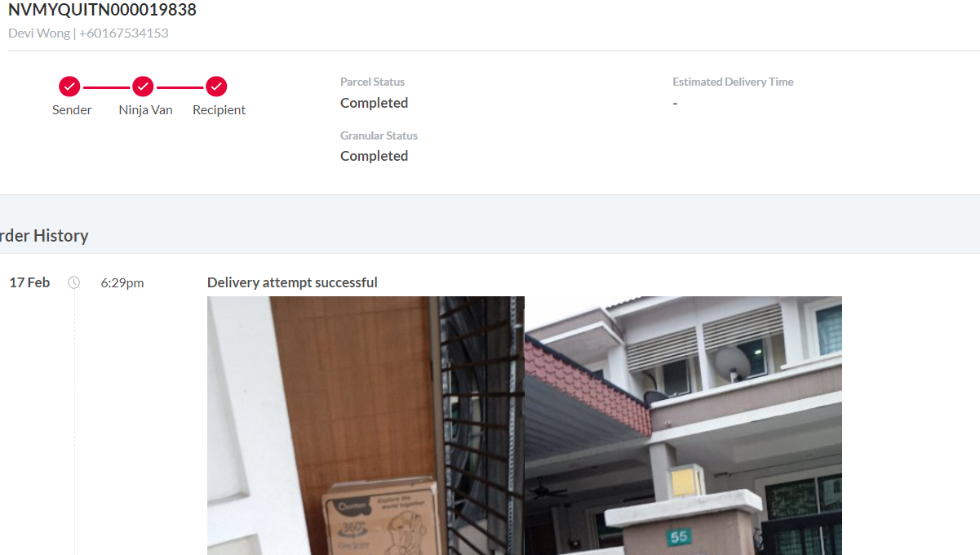Click the 17 Feb date entry
Screen dimensions: 980x555
(29, 282)
